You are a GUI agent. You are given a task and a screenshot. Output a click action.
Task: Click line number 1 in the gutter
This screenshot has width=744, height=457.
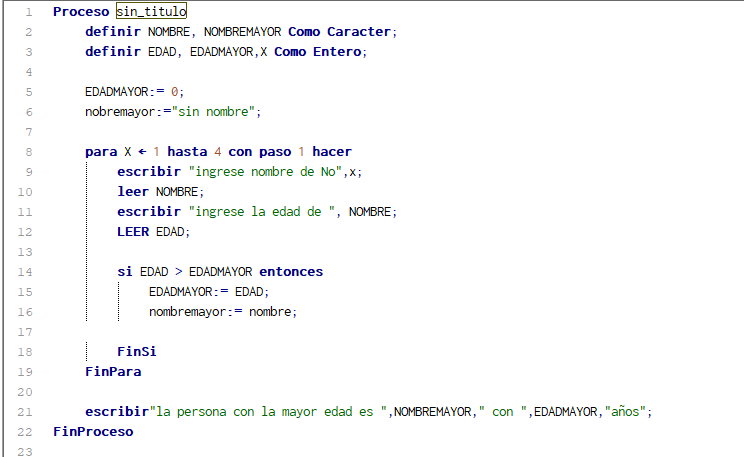point(29,12)
